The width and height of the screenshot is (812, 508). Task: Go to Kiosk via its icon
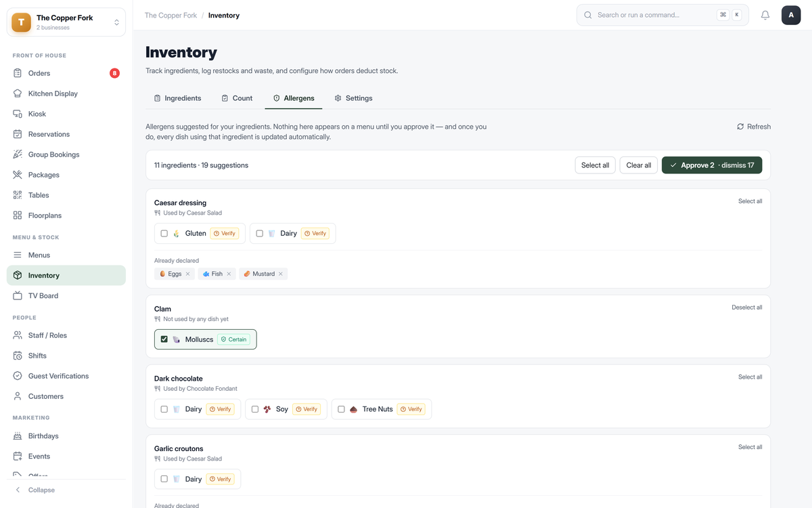click(18, 114)
